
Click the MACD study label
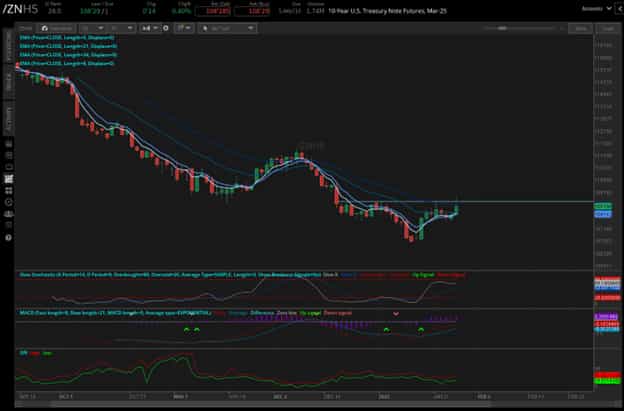pyautogui.click(x=115, y=313)
